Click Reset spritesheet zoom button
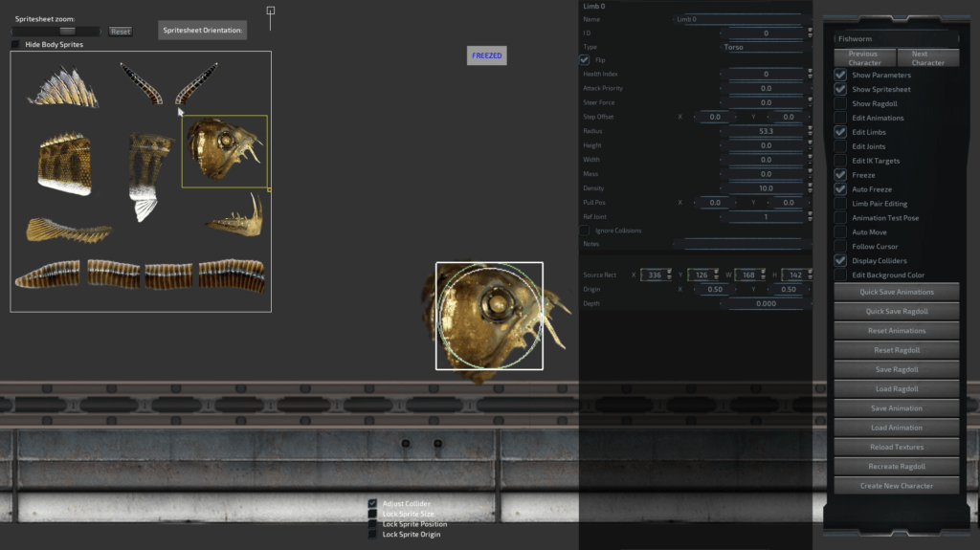The height and width of the screenshot is (550, 980). pyautogui.click(x=121, y=32)
